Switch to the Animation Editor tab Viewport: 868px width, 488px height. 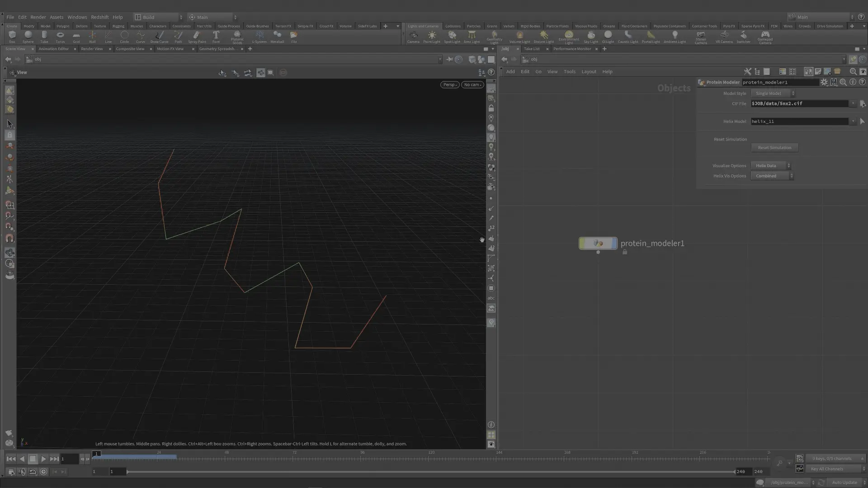(54, 49)
